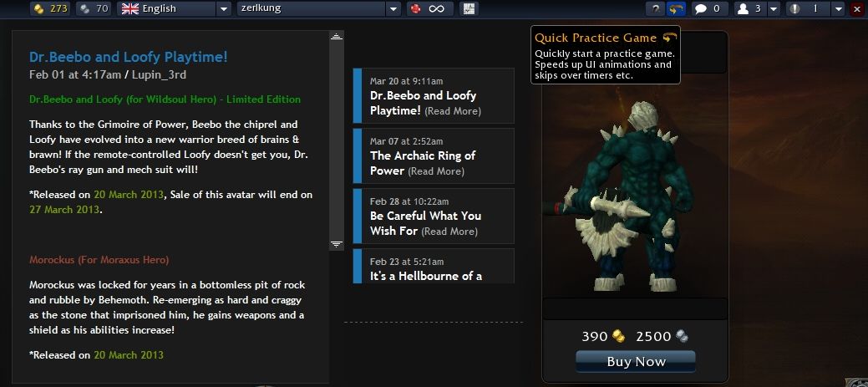Open the stats chart icon in top bar

(469, 9)
